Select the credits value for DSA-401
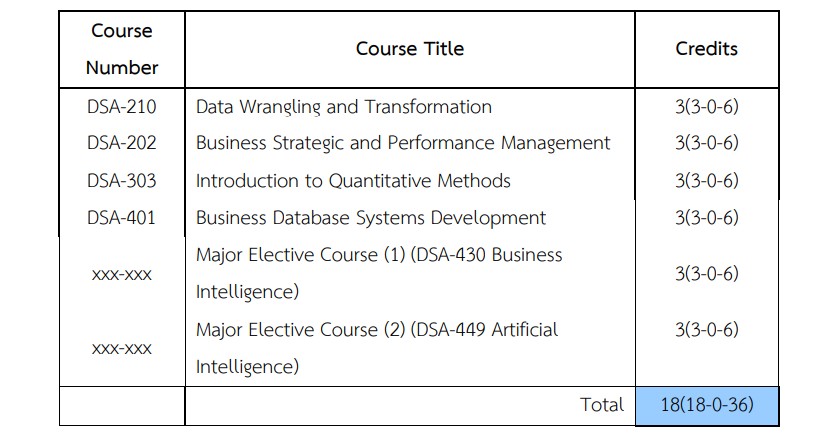The width and height of the screenshot is (840, 448). (706, 218)
